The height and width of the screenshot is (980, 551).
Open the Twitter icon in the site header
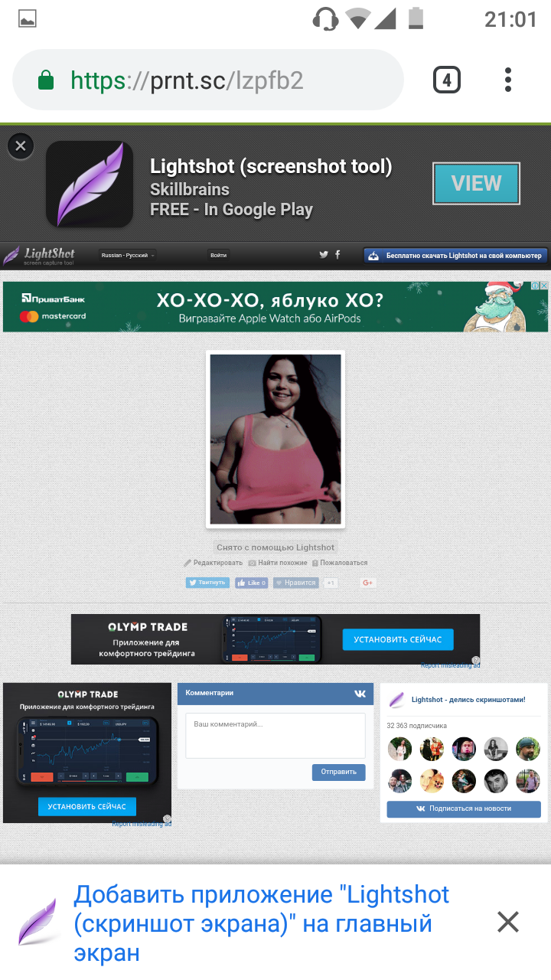pos(324,255)
